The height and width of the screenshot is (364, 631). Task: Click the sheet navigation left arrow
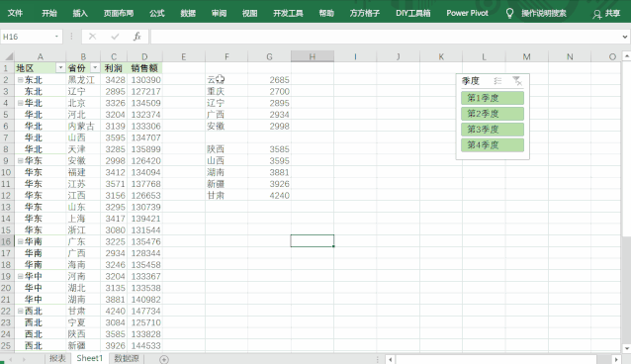point(11,359)
